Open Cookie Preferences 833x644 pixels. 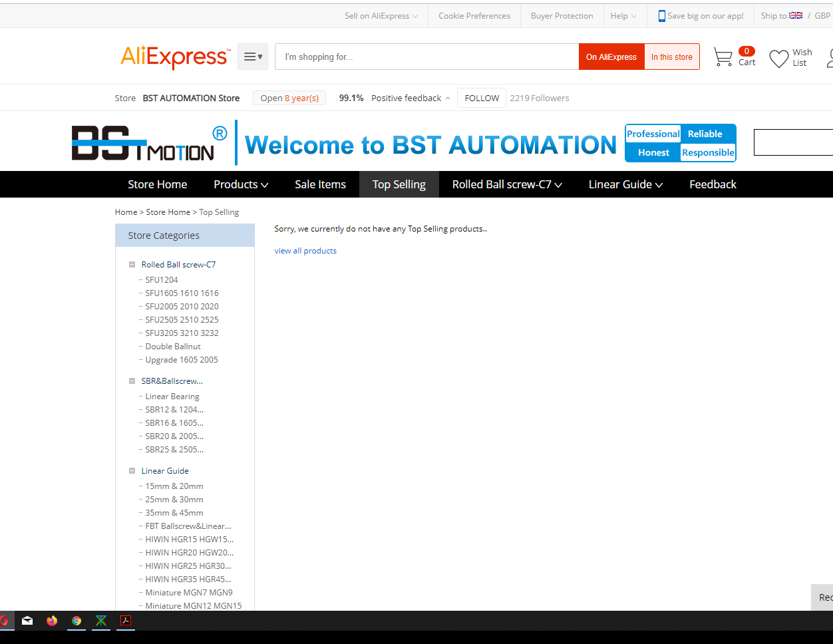coord(474,16)
